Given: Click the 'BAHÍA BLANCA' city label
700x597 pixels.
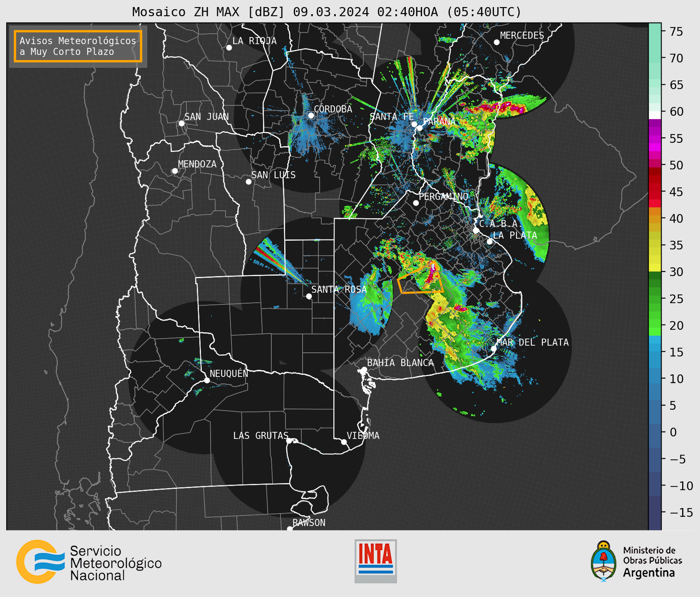Looking at the screenshot, I should pyautogui.click(x=400, y=363).
